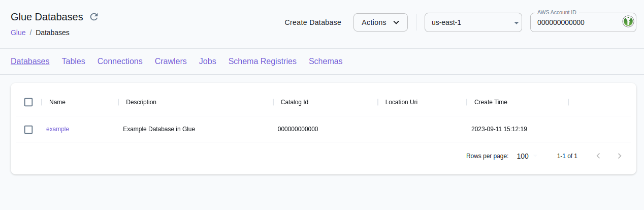Open the Schema Registries tab
The width and height of the screenshot is (644, 210).
[x=262, y=62]
